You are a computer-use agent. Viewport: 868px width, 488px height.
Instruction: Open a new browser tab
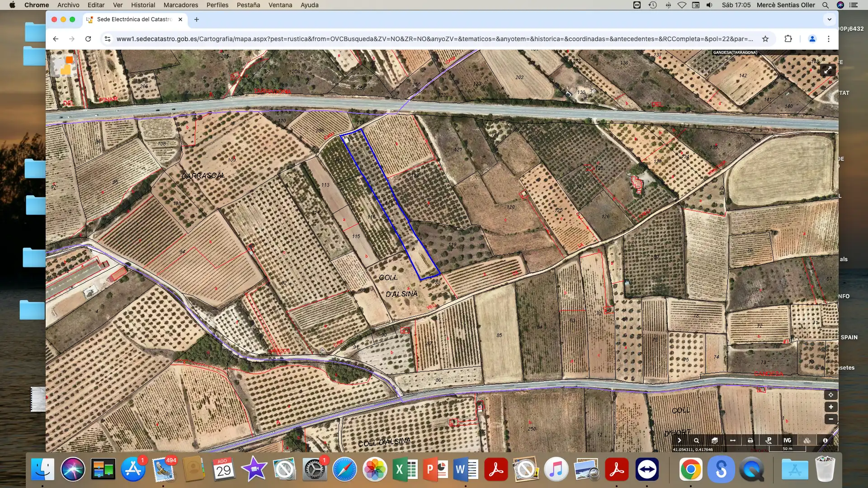(197, 19)
